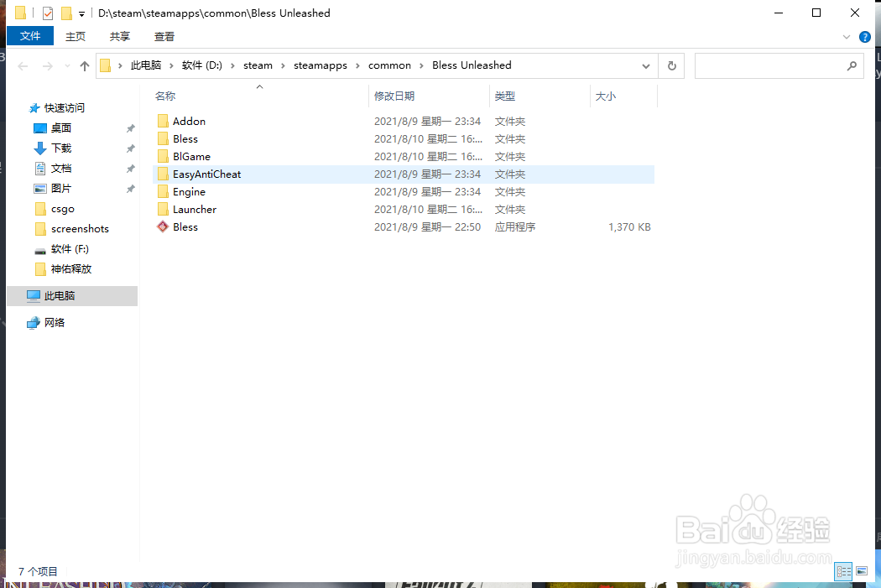This screenshot has width=881, height=588.
Task: Select the BlGame folder icon
Action: click(x=163, y=156)
